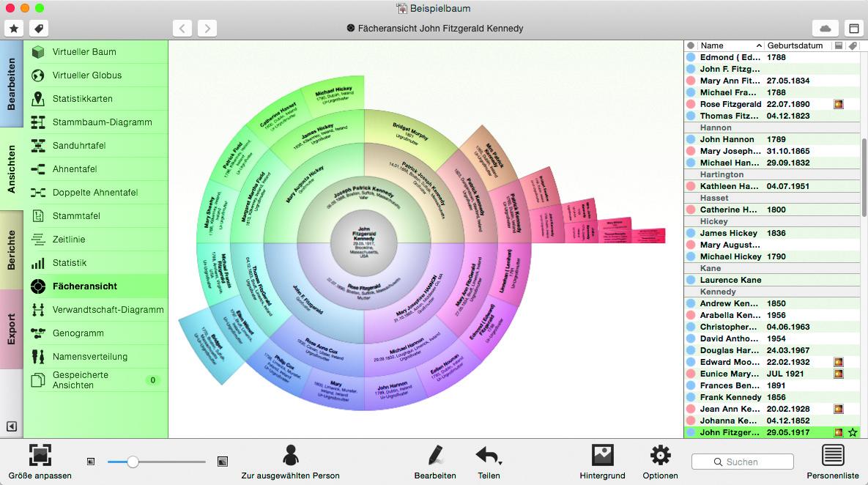
Task: Open Namensverteilung view
Action: (96, 357)
